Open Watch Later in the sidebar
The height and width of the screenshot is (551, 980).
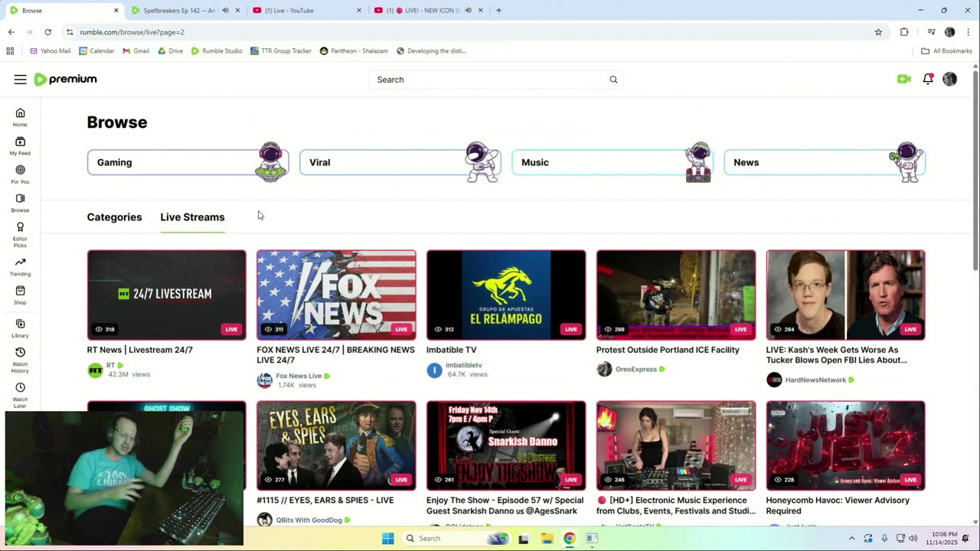20,395
